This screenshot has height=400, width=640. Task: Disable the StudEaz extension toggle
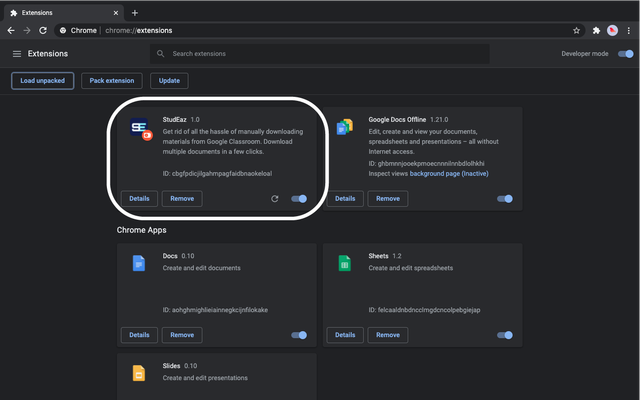click(x=299, y=199)
